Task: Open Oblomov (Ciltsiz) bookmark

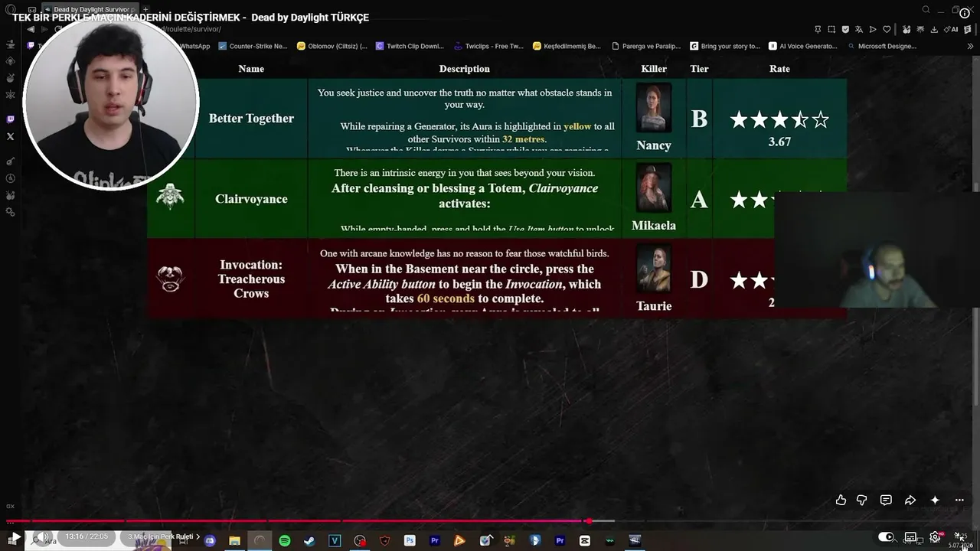Action: (332, 46)
